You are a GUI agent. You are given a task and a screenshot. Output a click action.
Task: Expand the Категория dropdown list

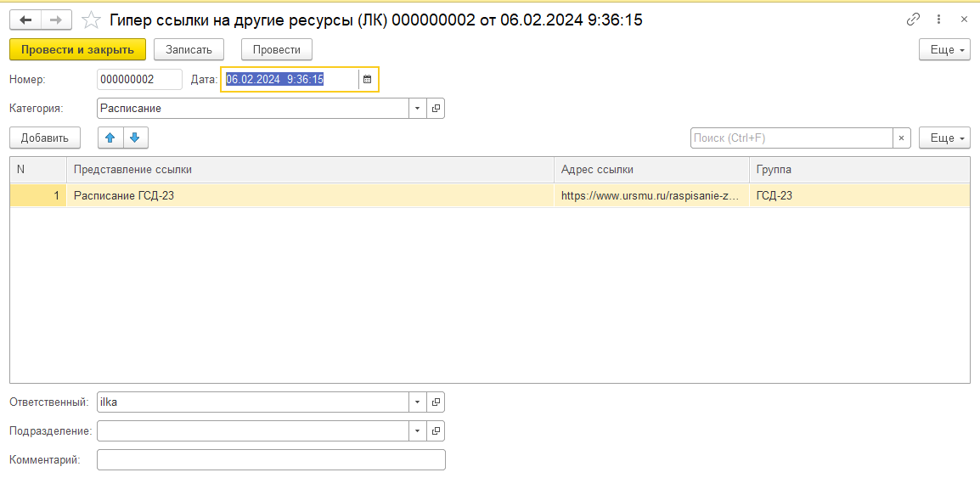[x=417, y=109]
